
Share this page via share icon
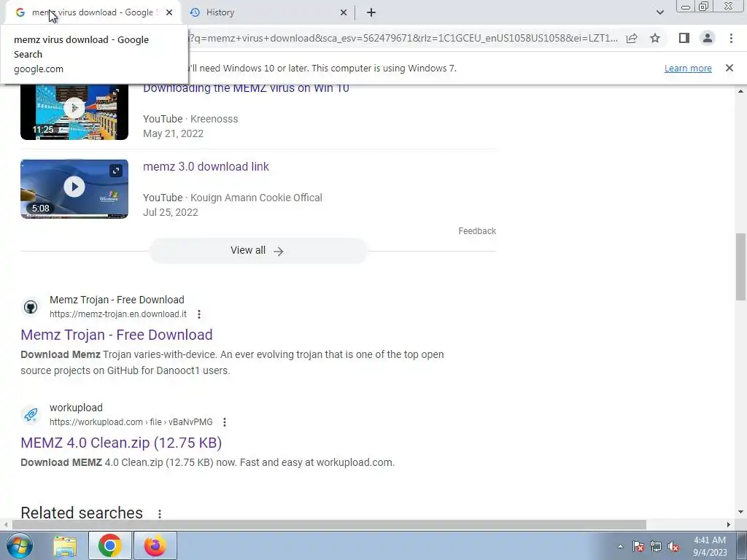(x=632, y=38)
